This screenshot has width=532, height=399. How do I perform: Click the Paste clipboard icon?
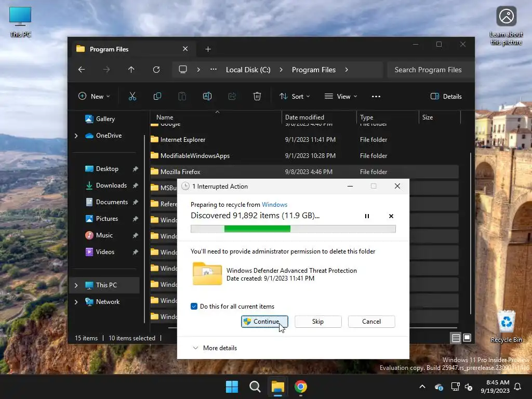pos(182,96)
